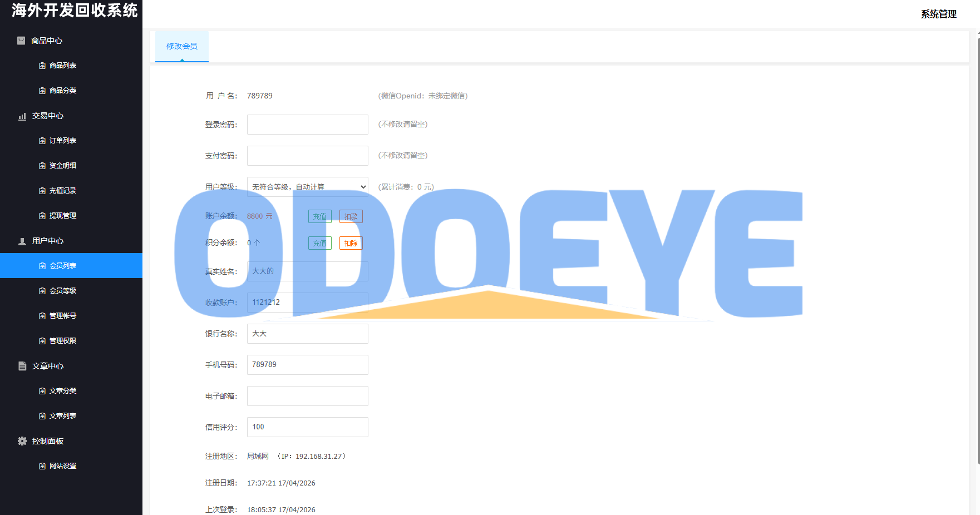Viewport: 980px width, 515px height.
Task: Click the 银行名称 input field
Action: (x=308, y=334)
